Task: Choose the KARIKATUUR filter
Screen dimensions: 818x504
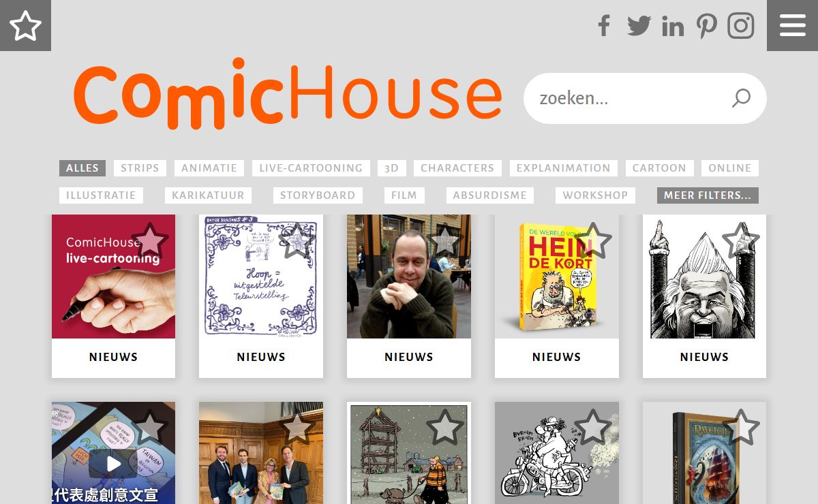Action: tap(208, 195)
